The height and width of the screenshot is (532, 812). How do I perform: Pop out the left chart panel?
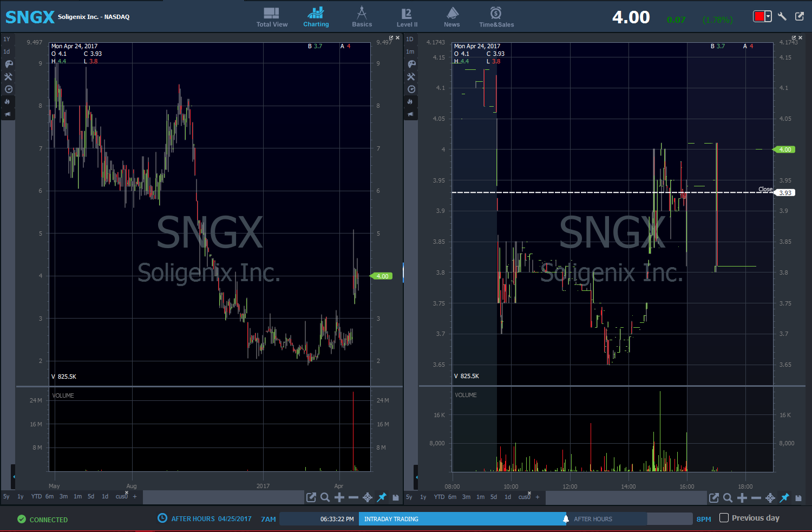pos(391,38)
